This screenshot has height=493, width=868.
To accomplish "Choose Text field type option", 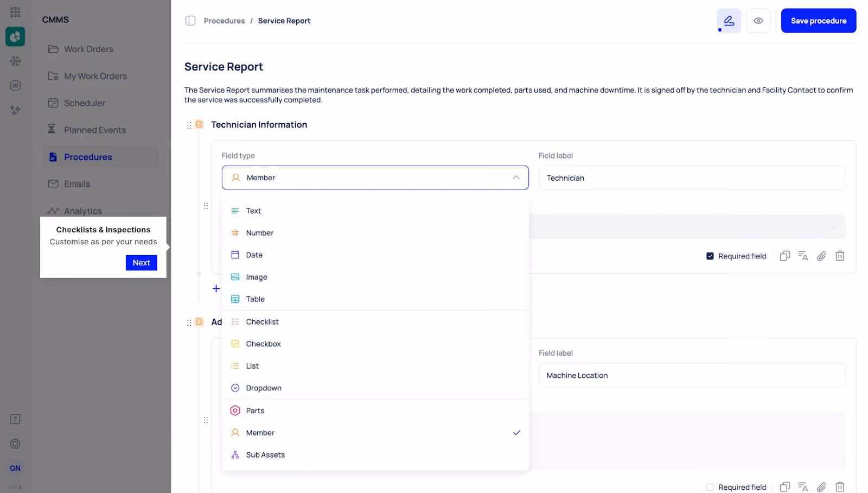I will [375, 211].
